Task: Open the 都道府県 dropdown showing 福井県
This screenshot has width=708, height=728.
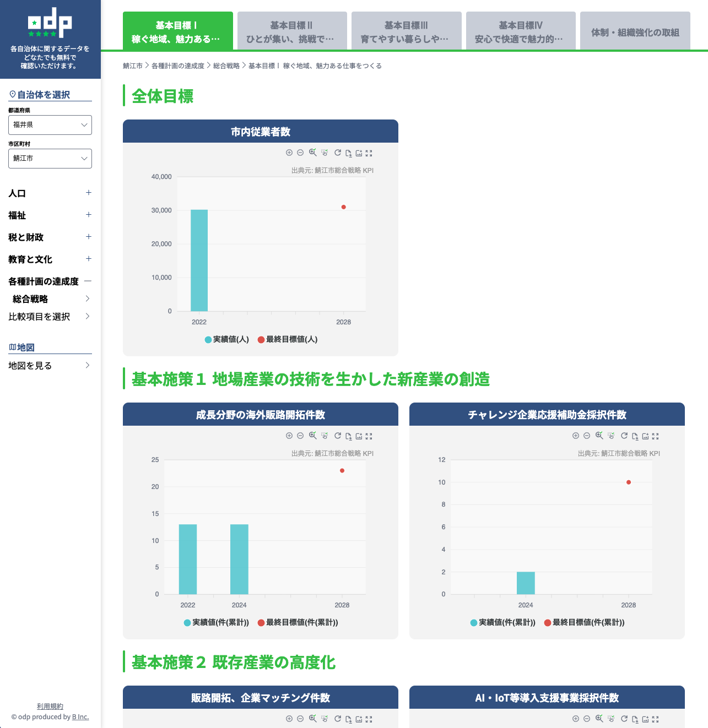Action: point(50,125)
